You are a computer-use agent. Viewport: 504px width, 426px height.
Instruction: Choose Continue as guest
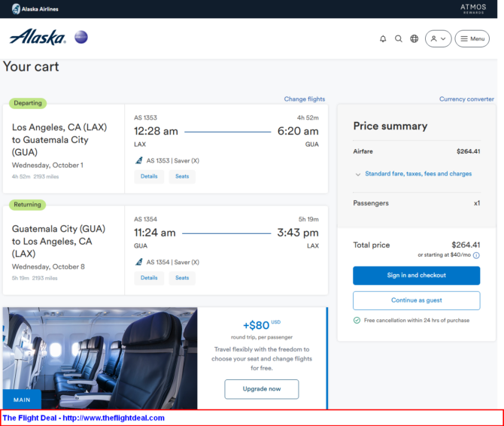point(417,300)
